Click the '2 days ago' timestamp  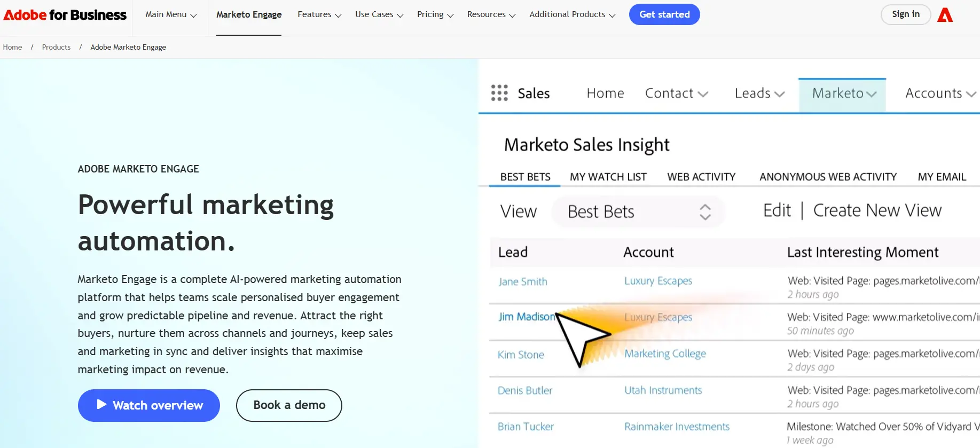(810, 367)
